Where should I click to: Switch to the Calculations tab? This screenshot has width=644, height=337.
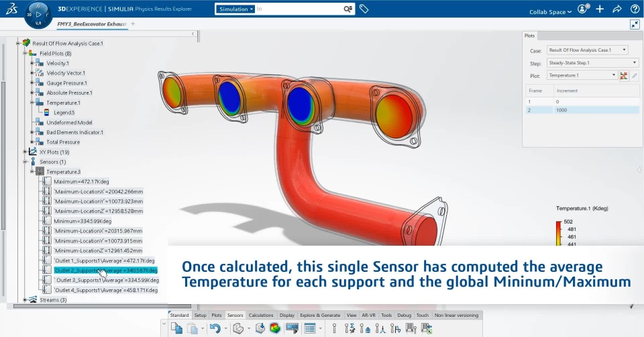click(261, 316)
